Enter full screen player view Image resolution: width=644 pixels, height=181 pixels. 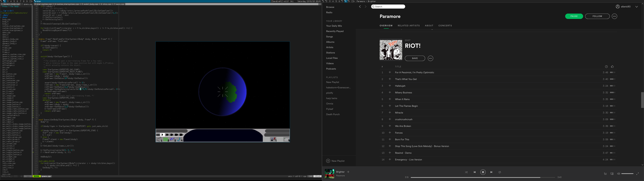click(637, 174)
